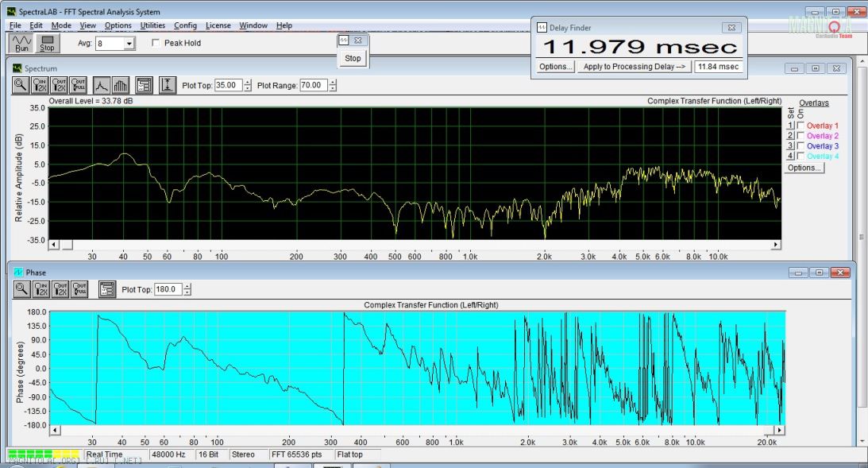Viewport: 868px width, 468px height.
Task: Click Spectrum scrollbar right arrow
Action: (x=776, y=244)
